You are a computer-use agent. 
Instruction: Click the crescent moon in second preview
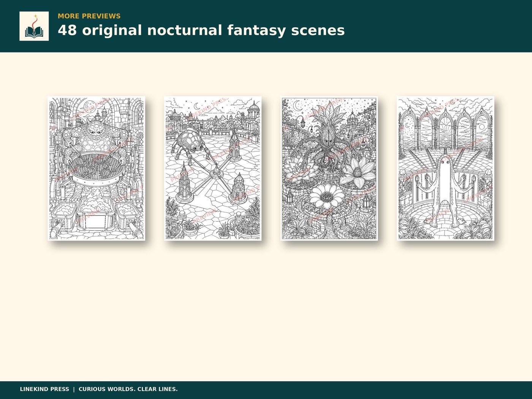click(197, 106)
